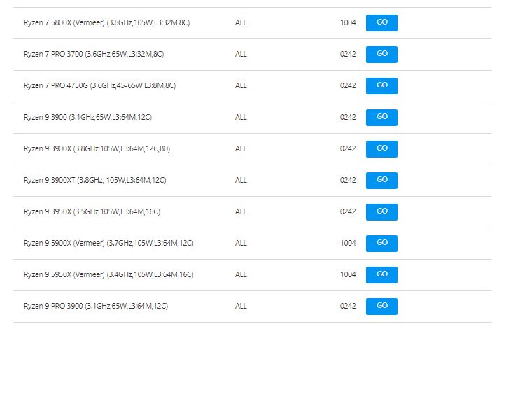
Task: Click 0242 in Ryzen 9 PRO 3900 row
Action: point(348,306)
